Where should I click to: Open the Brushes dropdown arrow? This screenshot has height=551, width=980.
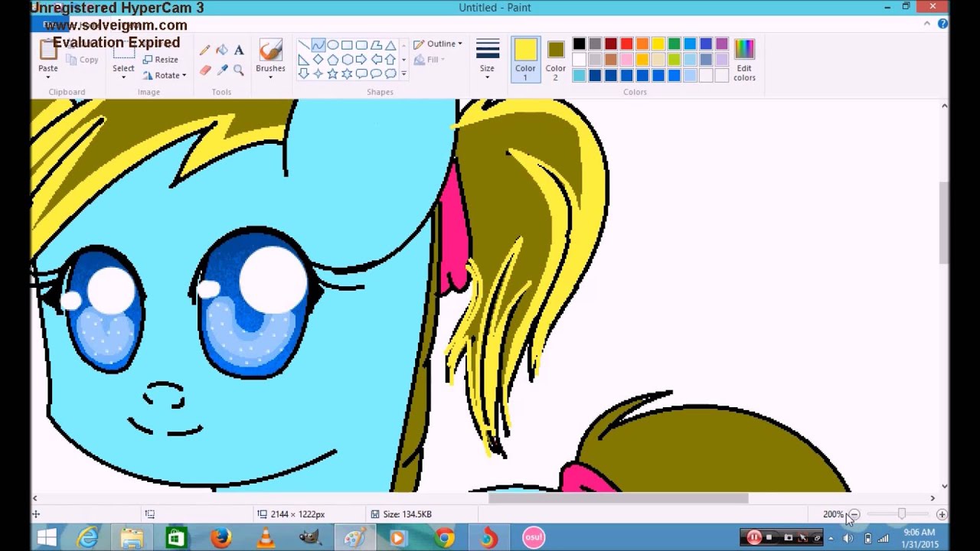pos(270,77)
